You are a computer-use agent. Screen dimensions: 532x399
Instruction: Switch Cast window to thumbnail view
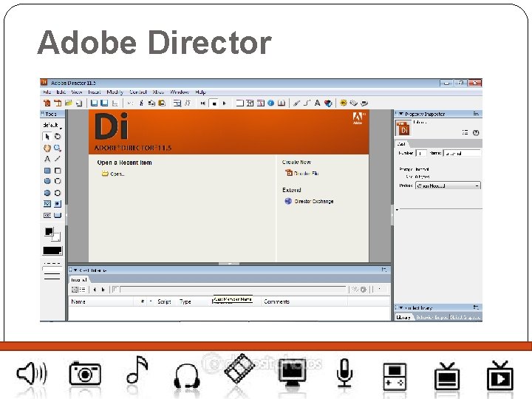tap(75, 290)
